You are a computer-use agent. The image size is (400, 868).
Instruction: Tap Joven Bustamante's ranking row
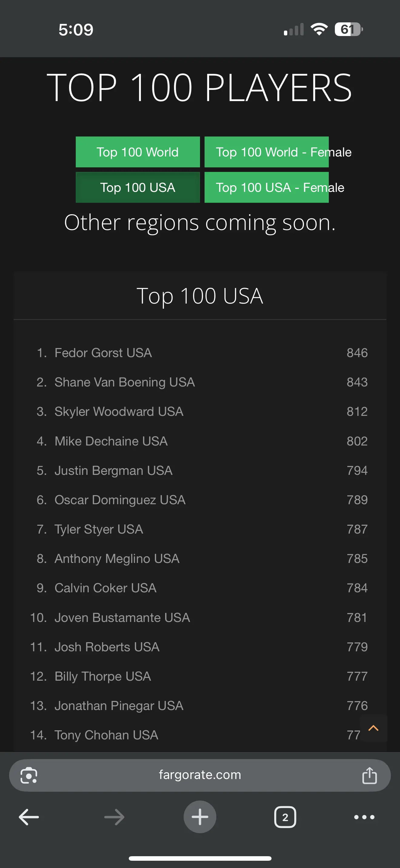[x=122, y=617]
